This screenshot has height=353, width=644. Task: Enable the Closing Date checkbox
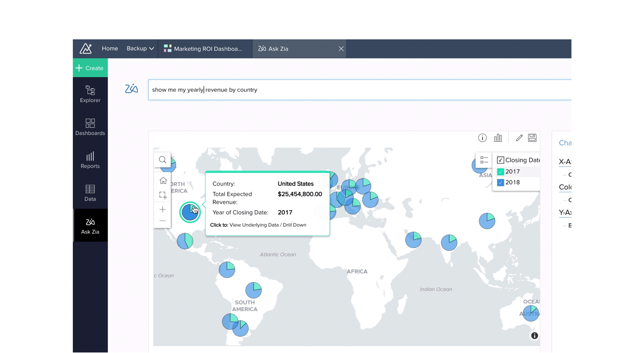[x=501, y=160]
